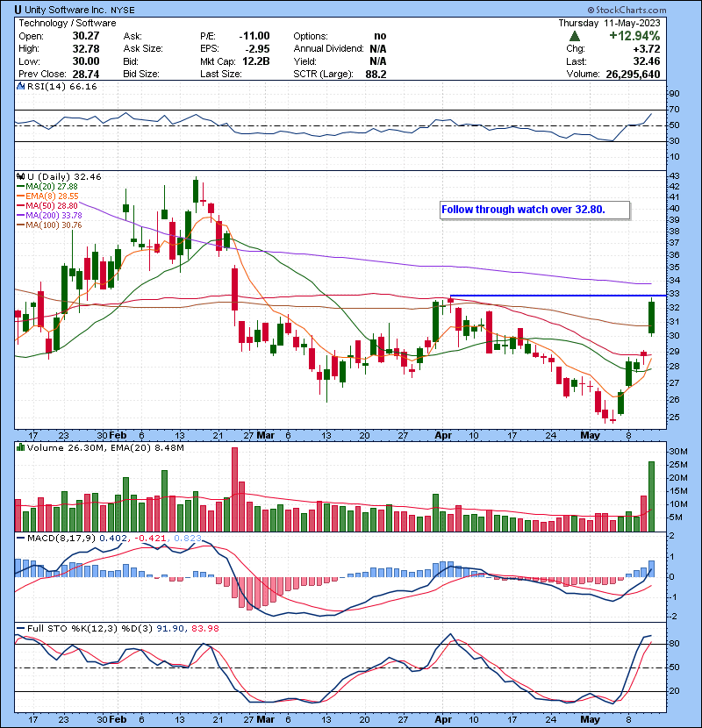
Task: Click the tallest red volume bar near 30M
Action: coord(234,489)
